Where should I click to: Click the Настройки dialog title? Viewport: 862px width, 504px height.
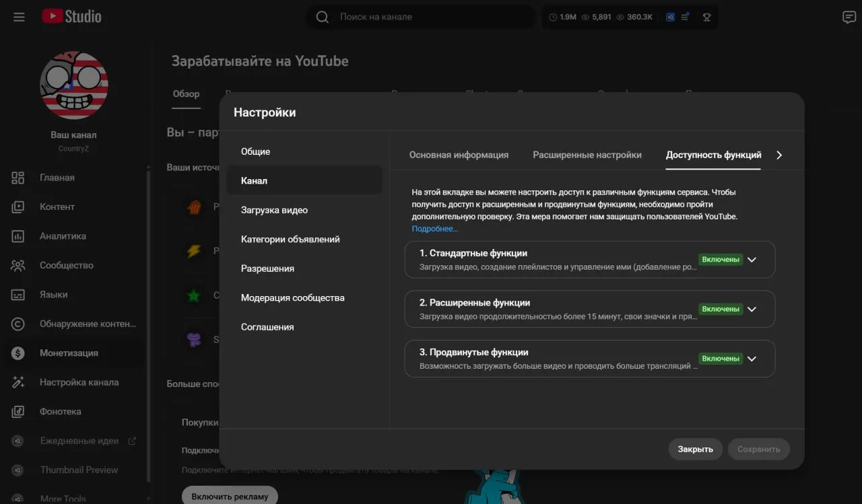tap(265, 112)
